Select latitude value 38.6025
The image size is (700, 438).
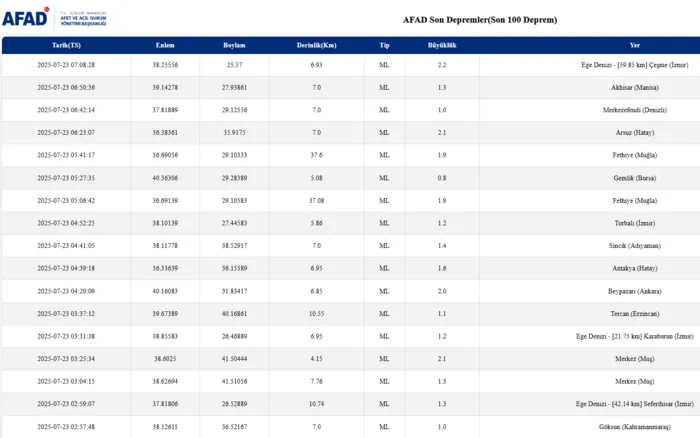[165, 359]
